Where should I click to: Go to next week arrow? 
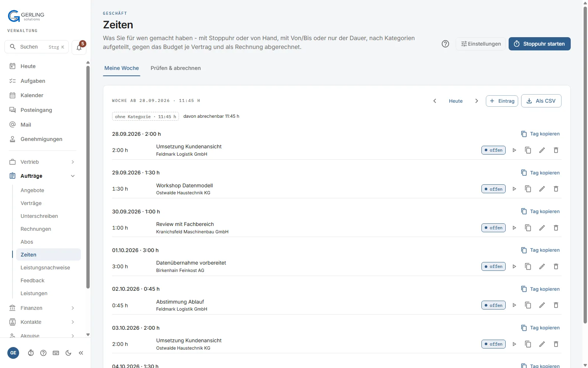pyautogui.click(x=477, y=101)
